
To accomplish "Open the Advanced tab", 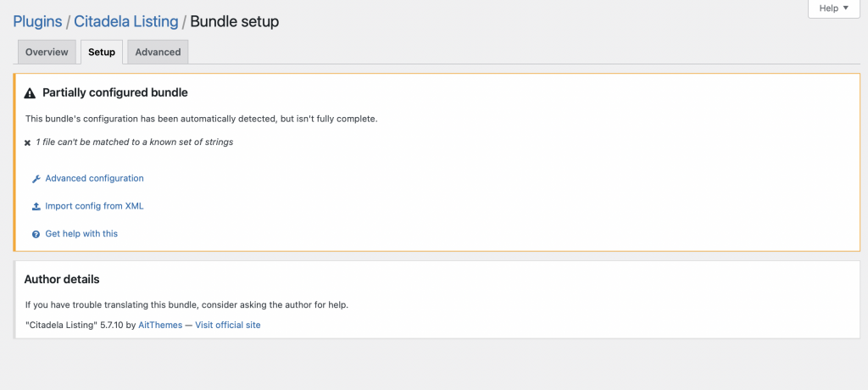I will tap(158, 52).
